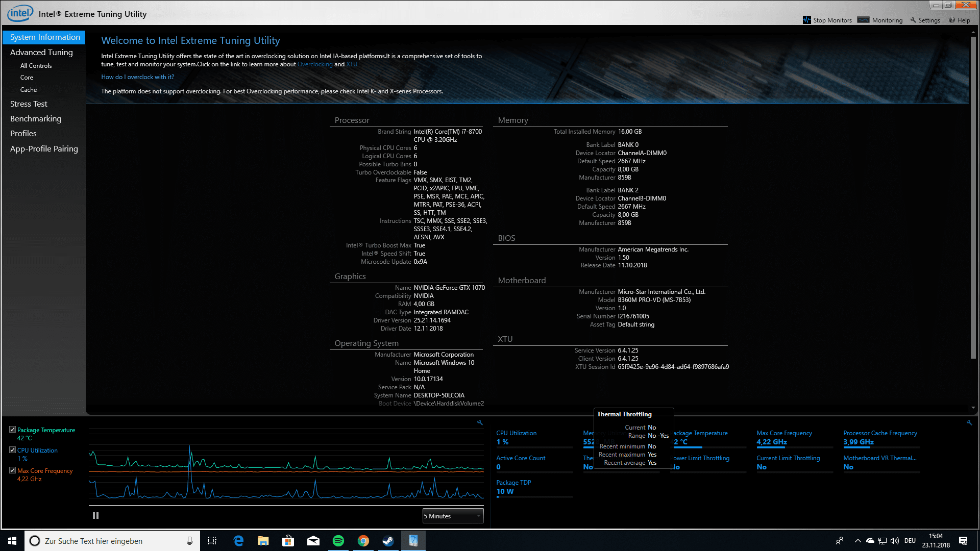Uncheck the CPU Utilization graph checkbox

click(x=12, y=450)
